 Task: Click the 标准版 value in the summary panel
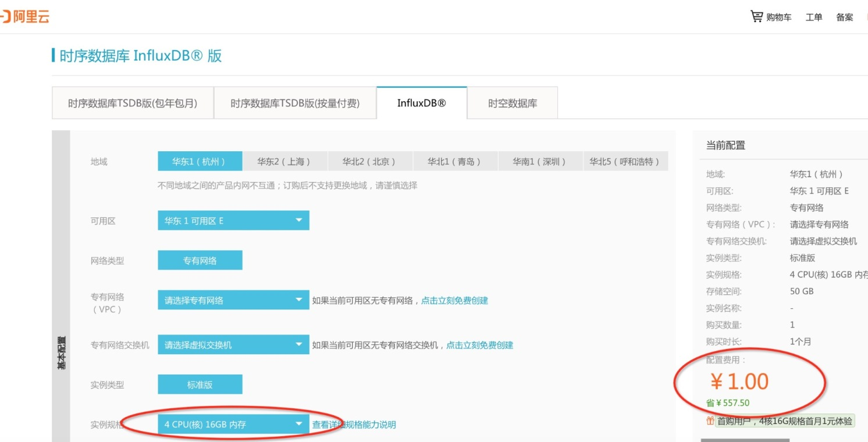(x=802, y=258)
